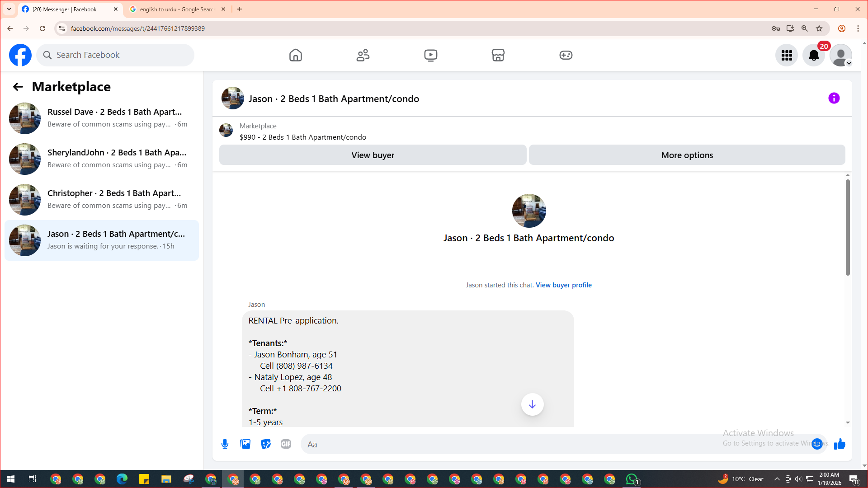This screenshot has height=488, width=868.
Task: Open a new browser tab
Action: (240, 9)
